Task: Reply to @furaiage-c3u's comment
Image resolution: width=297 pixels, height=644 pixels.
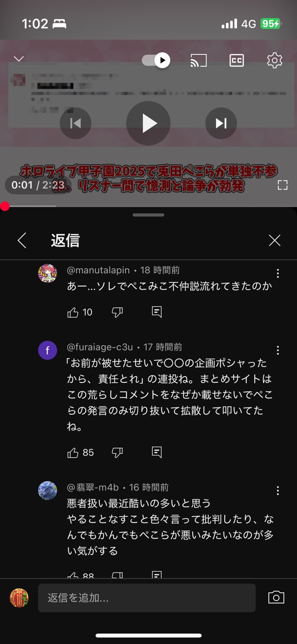Action: 157,452
